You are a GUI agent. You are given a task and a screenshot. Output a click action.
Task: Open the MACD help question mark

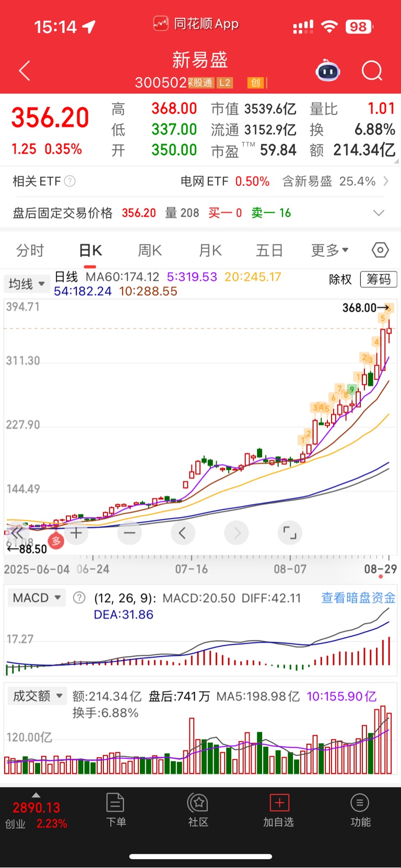pyautogui.click(x=79, y=598)
